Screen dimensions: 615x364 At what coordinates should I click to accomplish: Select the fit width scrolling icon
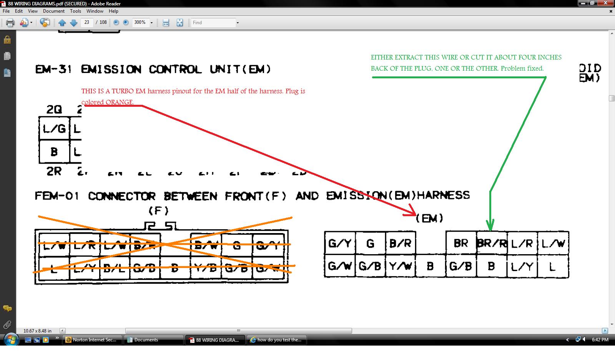point(166,23)
